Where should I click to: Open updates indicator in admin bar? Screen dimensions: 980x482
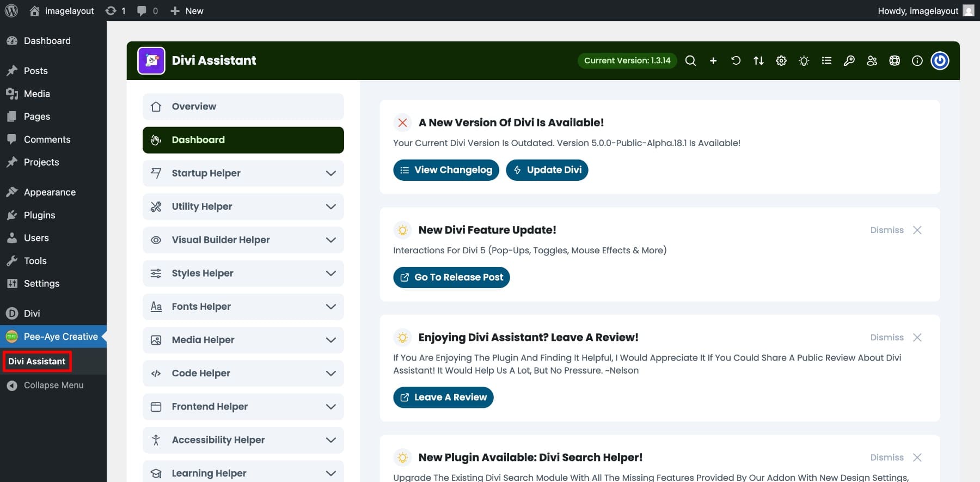(115, 11)
